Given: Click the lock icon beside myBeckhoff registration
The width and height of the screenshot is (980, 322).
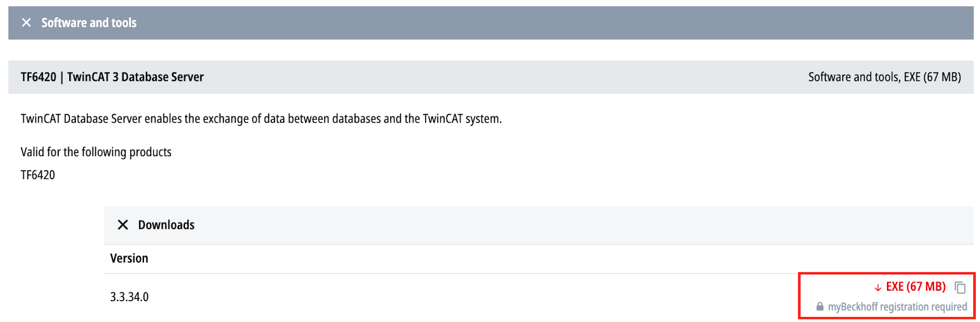Looking at the screenshot, I should coord(820,307).
